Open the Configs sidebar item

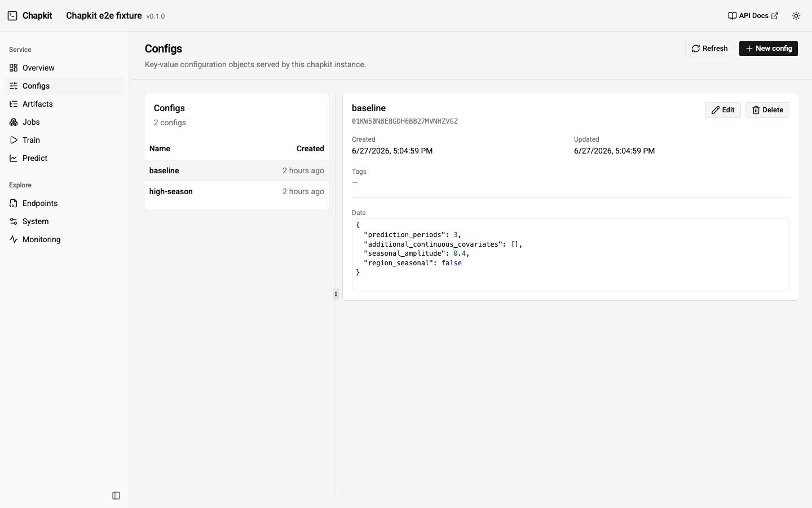tap(64, 86)
